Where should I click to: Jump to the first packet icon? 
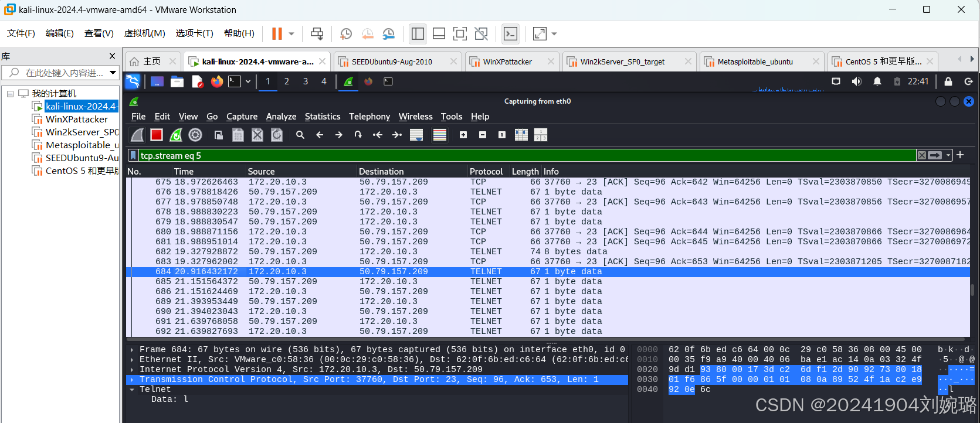[378, 135]
